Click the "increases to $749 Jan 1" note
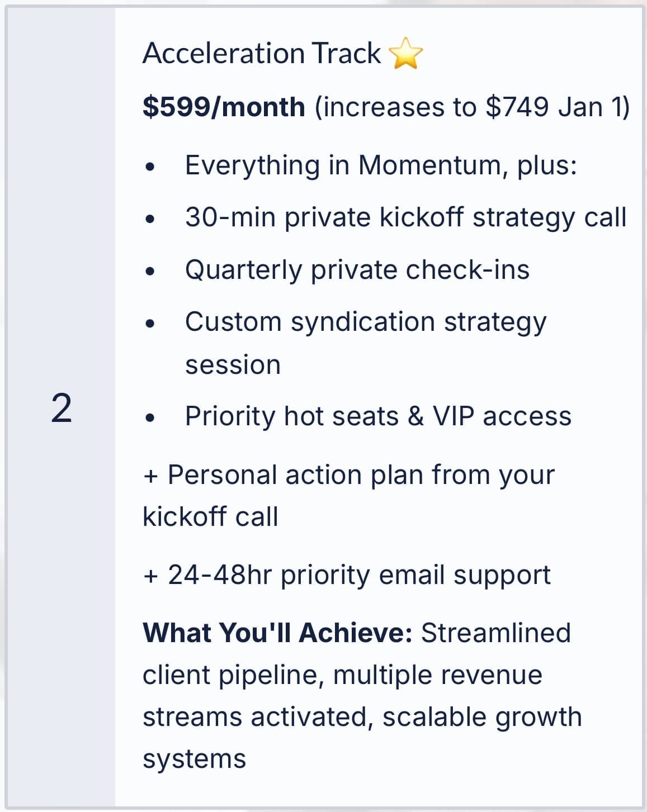 tap(473, 107)
